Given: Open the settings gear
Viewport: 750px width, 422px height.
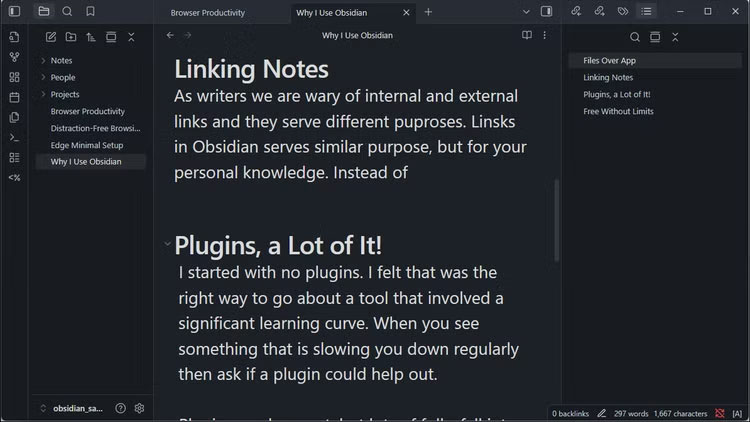Looking at the screenshot, I should tap(139, 408).
